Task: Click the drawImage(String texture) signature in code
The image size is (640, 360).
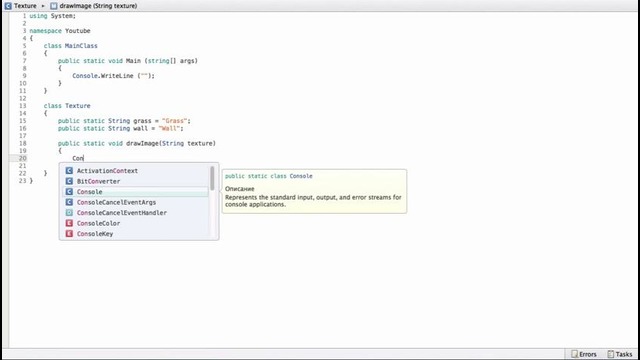Action: tap(137, 144)
